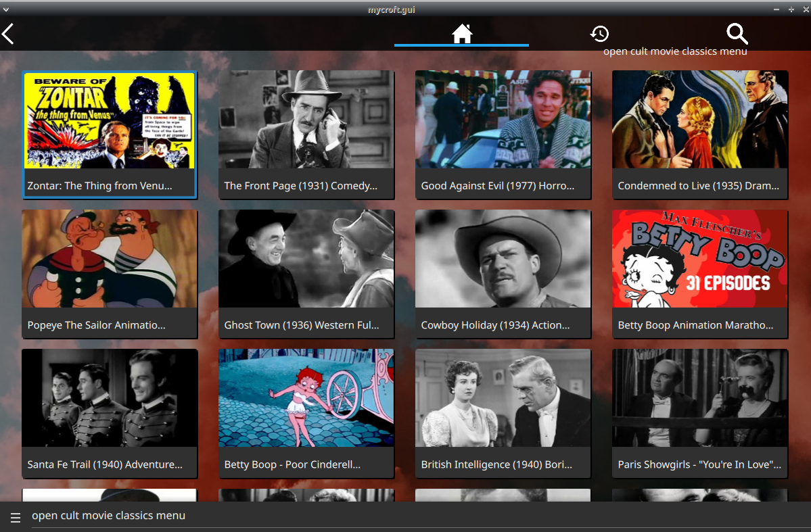Open the hamburger menu in bottom bar

coord(16,517)
